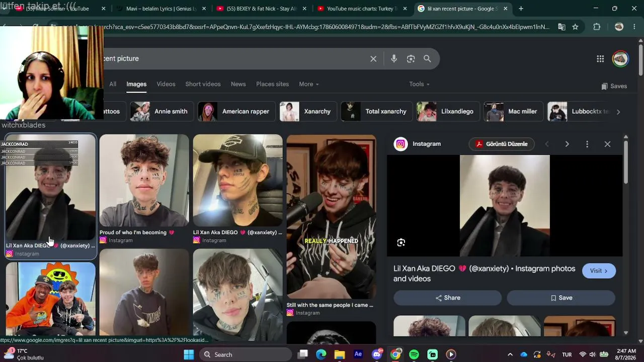Open Adobe After Effects from the taskbar

(x=358, y=354)
